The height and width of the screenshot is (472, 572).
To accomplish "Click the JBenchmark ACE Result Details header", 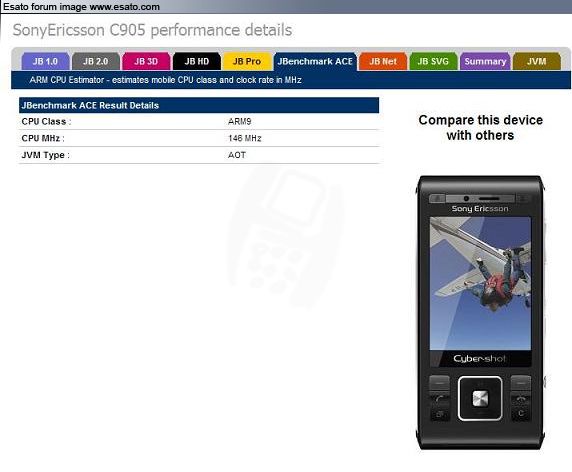I will 199,105.
